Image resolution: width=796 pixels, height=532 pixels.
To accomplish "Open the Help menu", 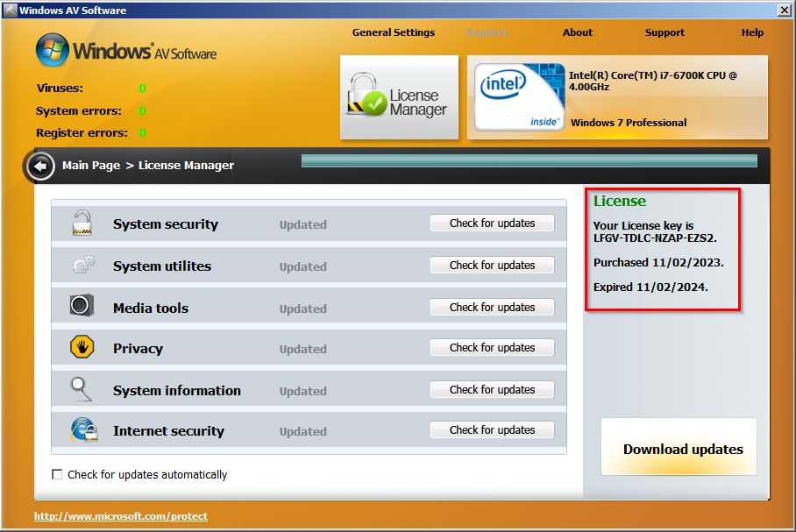I will coord(752,32).
